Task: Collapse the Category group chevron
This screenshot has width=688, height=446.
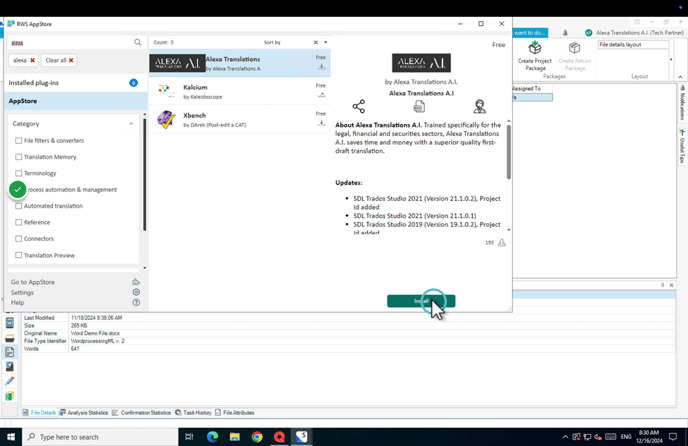Action: 131,124
